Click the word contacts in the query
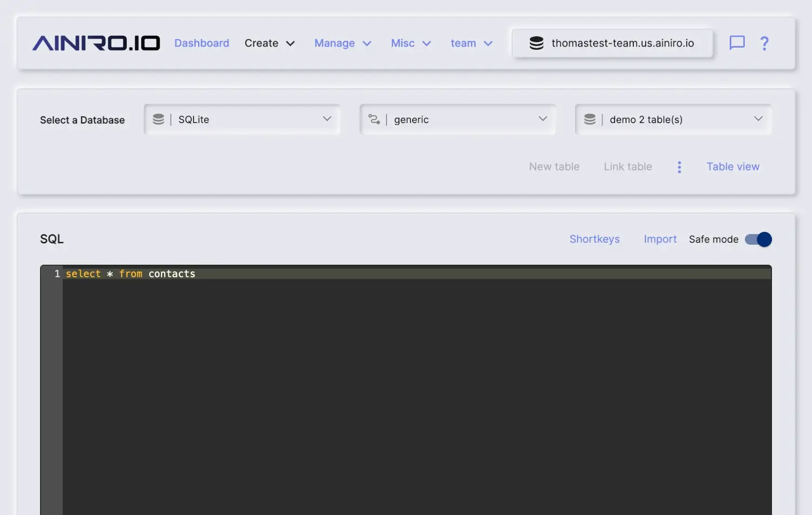The width and height of the screenshot is (812, 515). 172,274
